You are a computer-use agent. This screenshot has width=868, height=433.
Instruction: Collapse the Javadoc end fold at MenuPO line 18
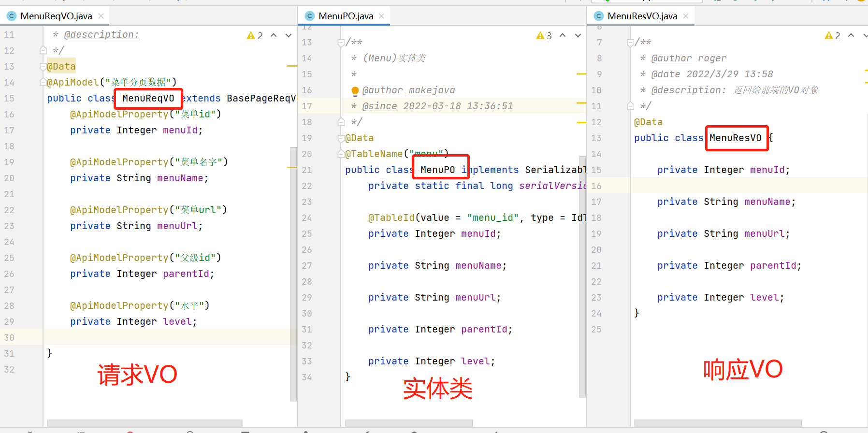coord(341,122)
